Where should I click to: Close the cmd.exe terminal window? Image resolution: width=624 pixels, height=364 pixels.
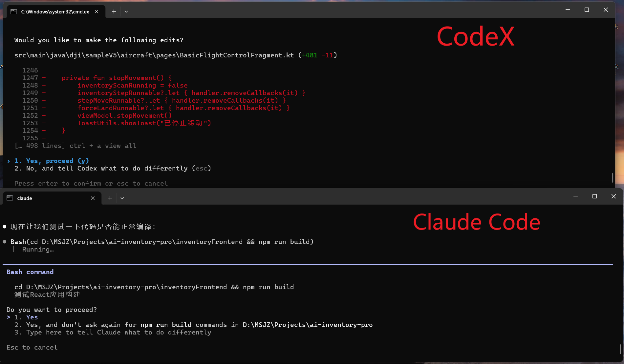pyautogui.click(x=606, y=10)
